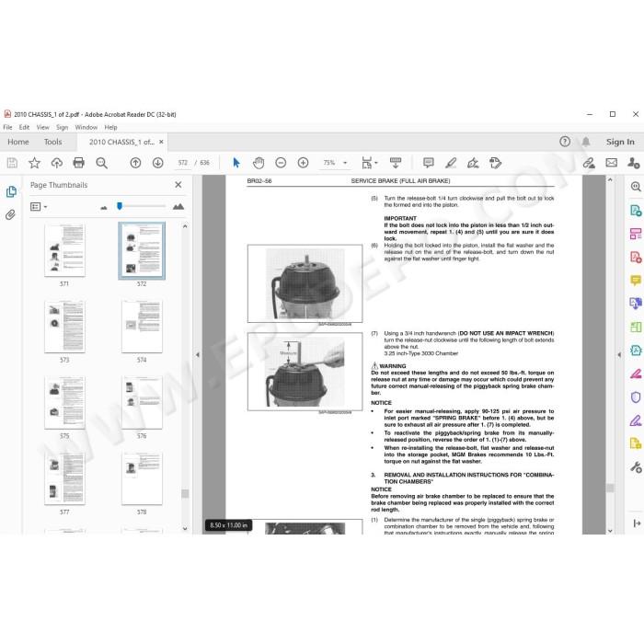Close the Page Thumbnails panel
This screenshot has height=644, width=644.
coord(178,185)
